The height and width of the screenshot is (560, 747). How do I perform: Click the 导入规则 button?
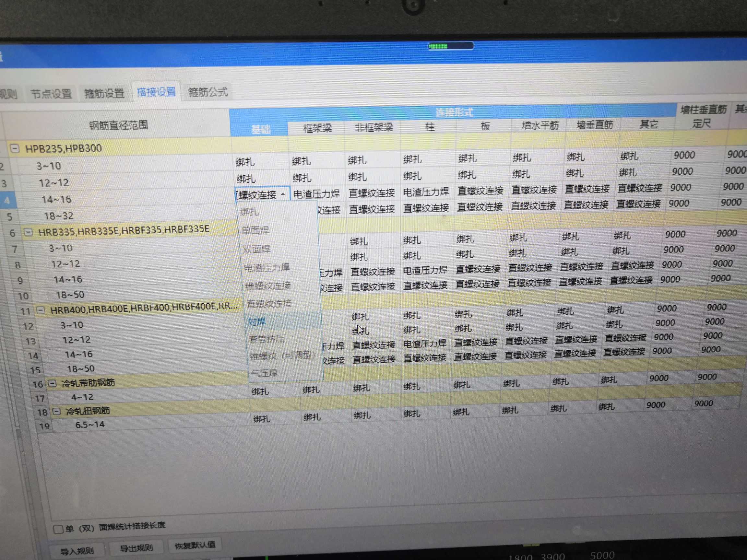tap(77, 551)
